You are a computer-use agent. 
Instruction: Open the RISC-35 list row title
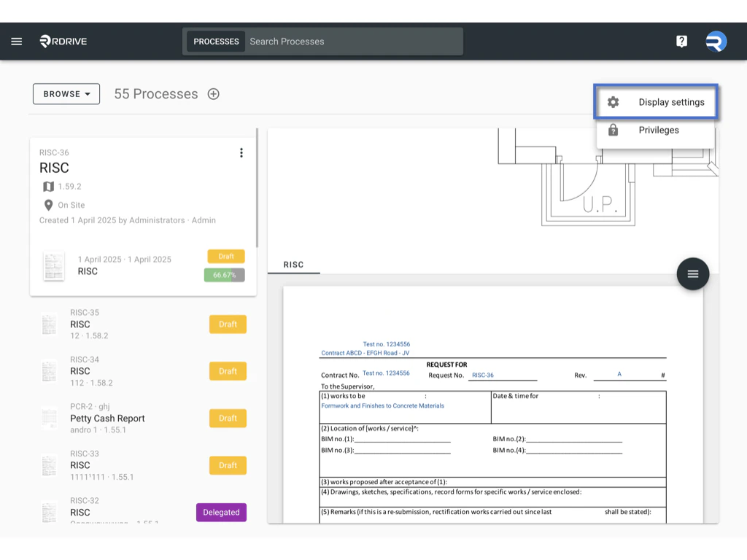[x=80, y=324]
